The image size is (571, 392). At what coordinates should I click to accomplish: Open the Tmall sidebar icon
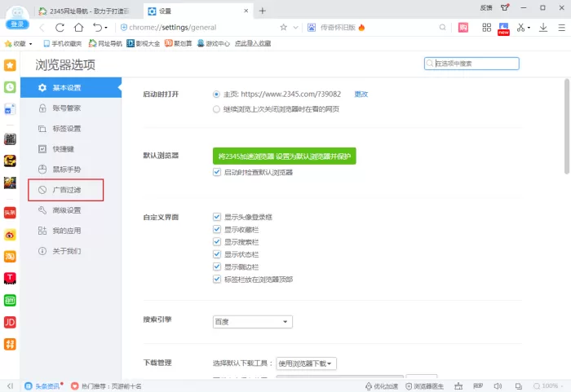tap(10, 279)
